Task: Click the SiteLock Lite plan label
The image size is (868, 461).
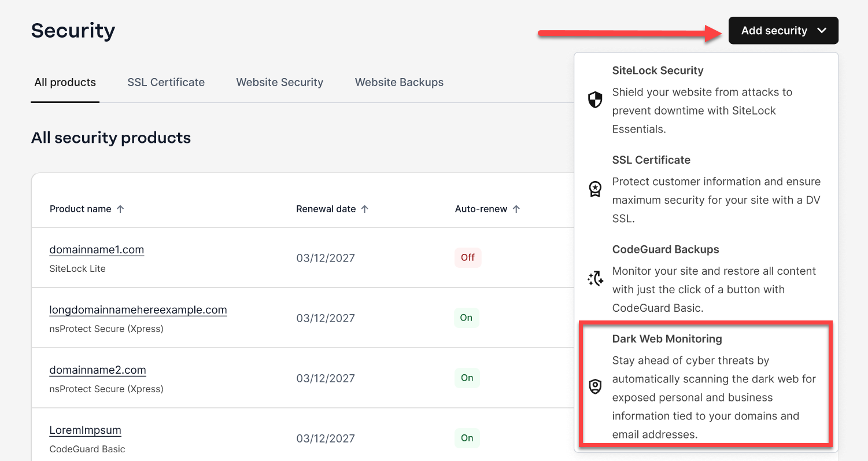Action: (x=77, y=268)
